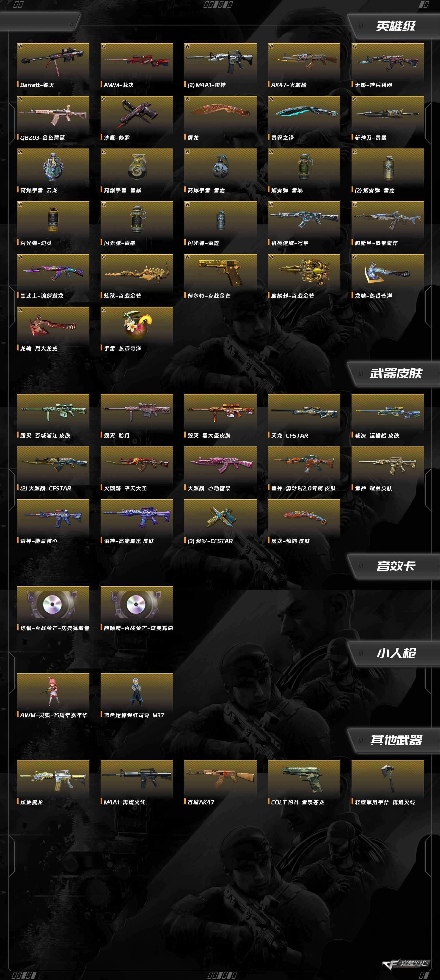Open the 小人枪 section header

click(396, 653)
